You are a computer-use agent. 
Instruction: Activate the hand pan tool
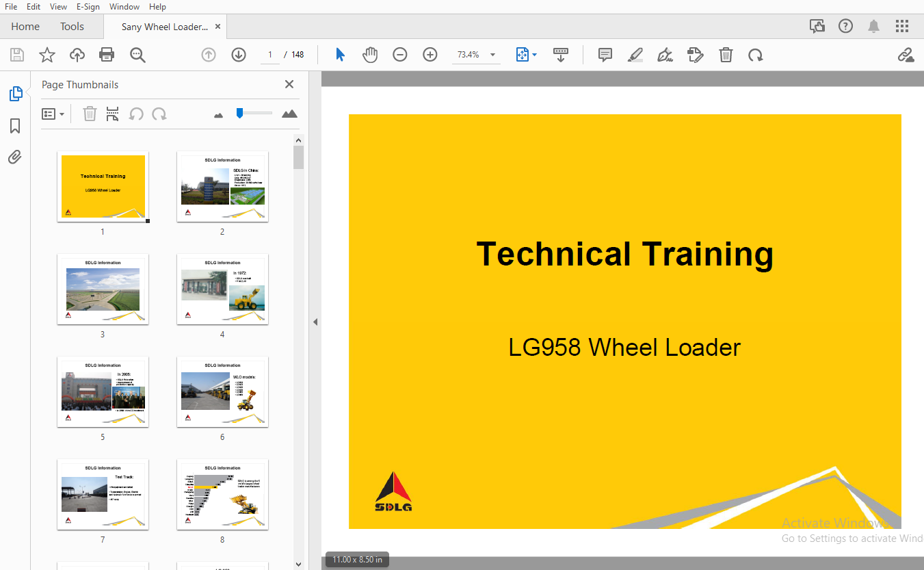370,55
